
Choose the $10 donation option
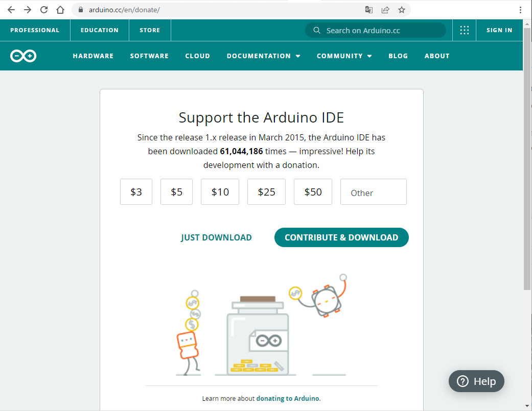pos(220,192)
